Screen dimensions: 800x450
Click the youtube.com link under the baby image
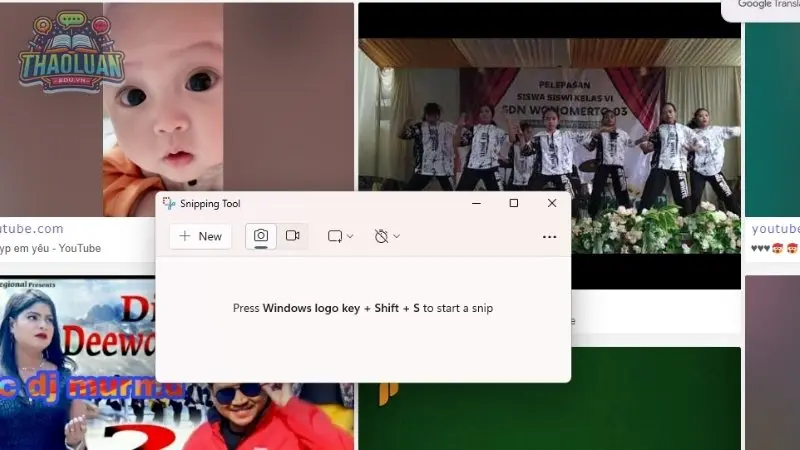(x=32, y=229)
